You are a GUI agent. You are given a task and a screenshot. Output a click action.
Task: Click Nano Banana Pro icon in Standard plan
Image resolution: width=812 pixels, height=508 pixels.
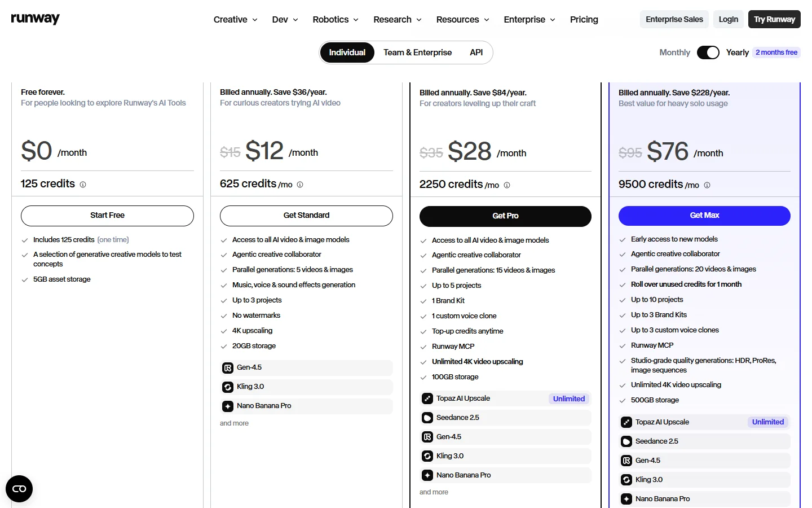pos(228,406)
